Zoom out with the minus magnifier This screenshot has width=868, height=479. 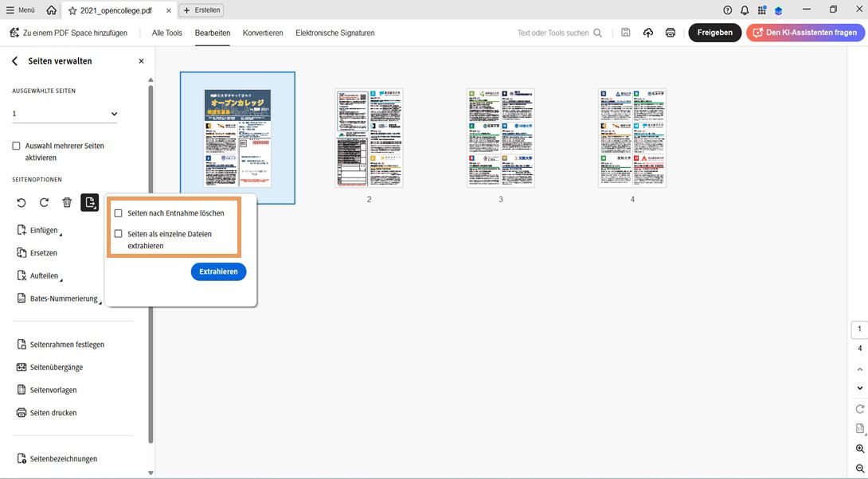coord(860,469)
